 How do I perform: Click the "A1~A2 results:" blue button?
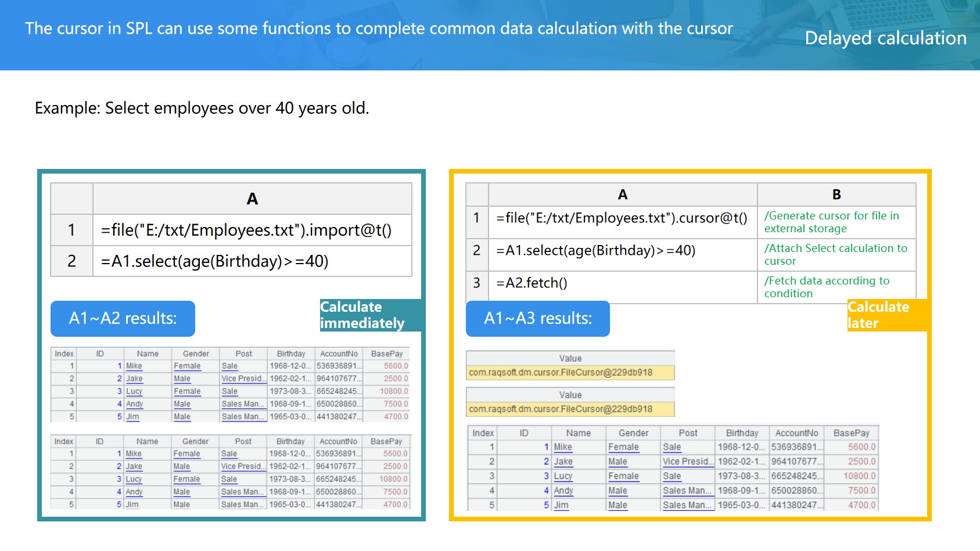tap(123, 318)
